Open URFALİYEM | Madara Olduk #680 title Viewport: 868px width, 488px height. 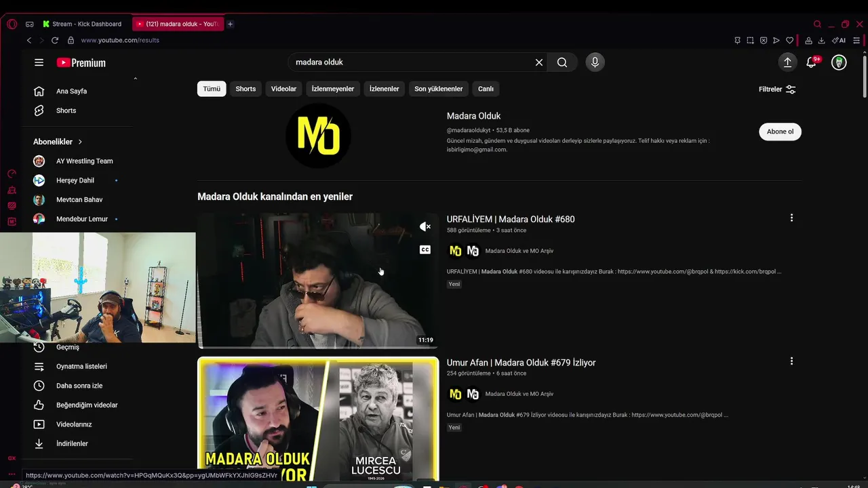tap(511, 220)
